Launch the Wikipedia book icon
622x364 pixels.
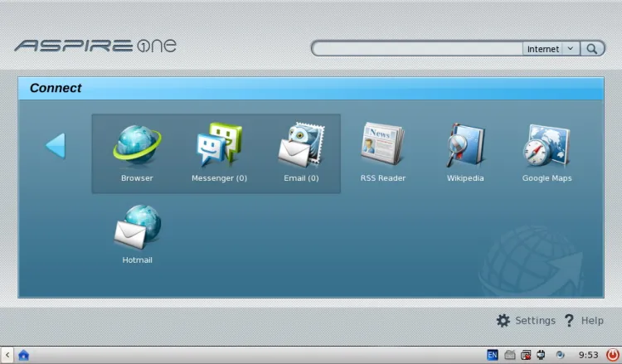point(465,153)
